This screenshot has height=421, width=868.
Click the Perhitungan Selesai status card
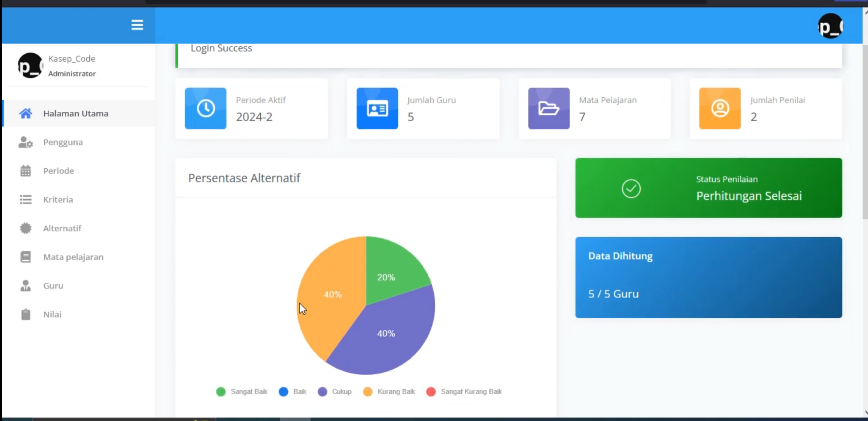(709, 188)
